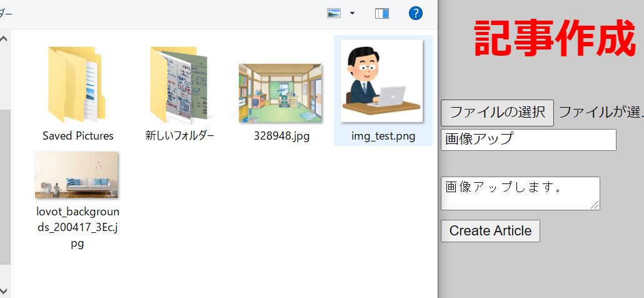The height and width of the screenshot is (298, 644).
Task: Click the Create Article button
Action: click(x=490, y=231)
